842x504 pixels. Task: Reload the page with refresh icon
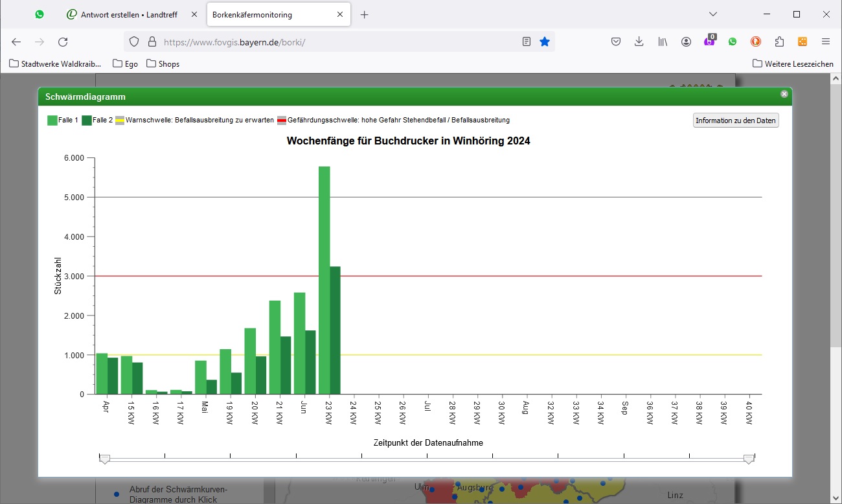(63, 41)
